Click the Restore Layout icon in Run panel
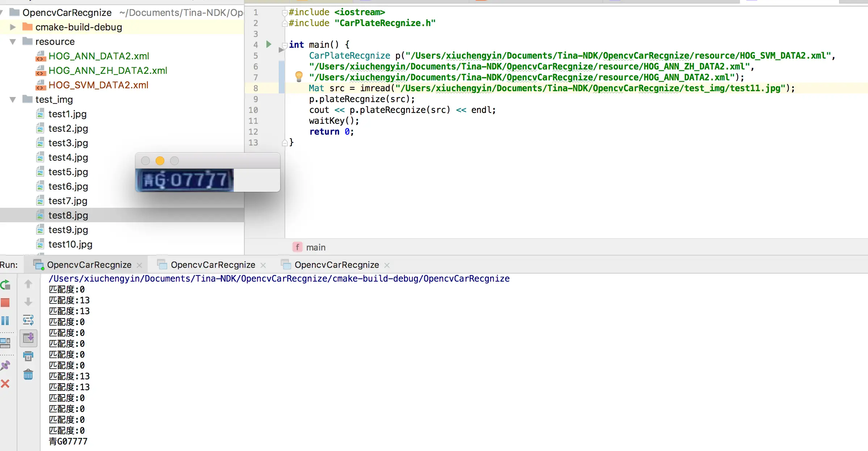Image resolution: width=868 pixels, height=451 pixels. tap(5, 342)
